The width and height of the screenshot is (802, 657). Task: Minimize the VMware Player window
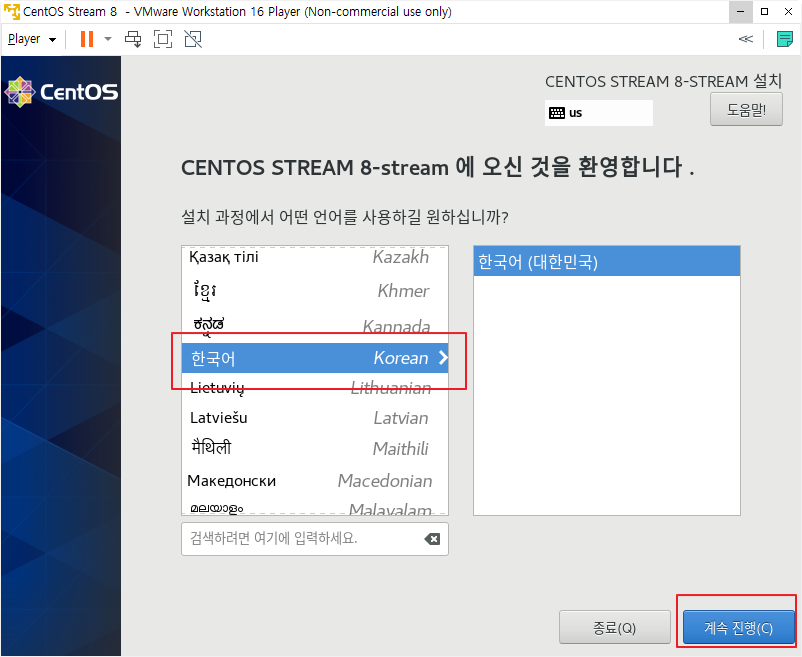click(741, 11)
